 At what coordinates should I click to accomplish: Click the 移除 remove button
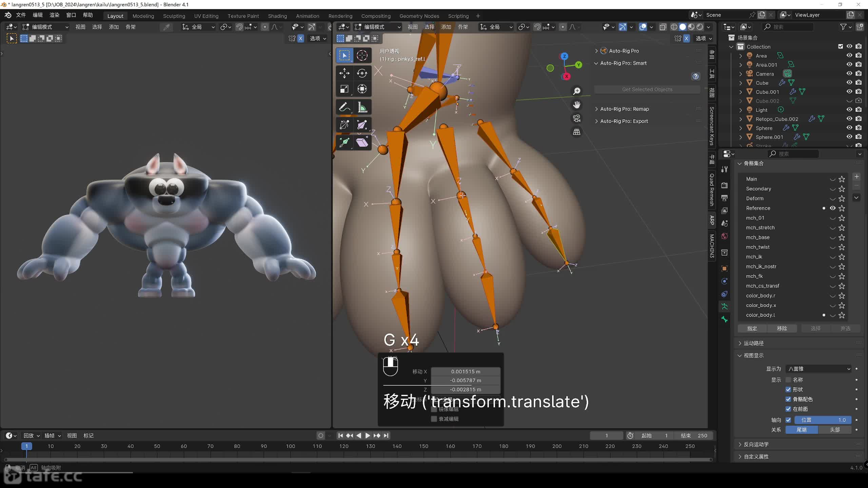click(782, 328)
